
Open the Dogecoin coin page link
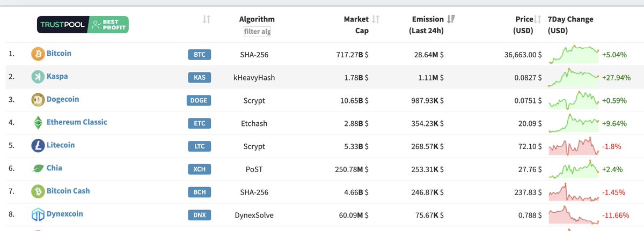click(62, 99)
